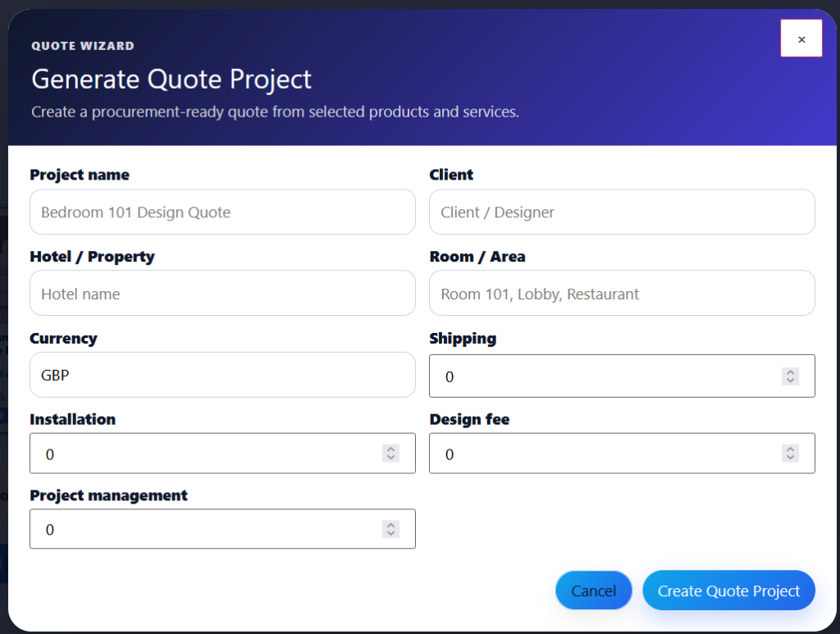Cancel the quote creation
The height and width of the screenshot is (634, 840).
594,590
